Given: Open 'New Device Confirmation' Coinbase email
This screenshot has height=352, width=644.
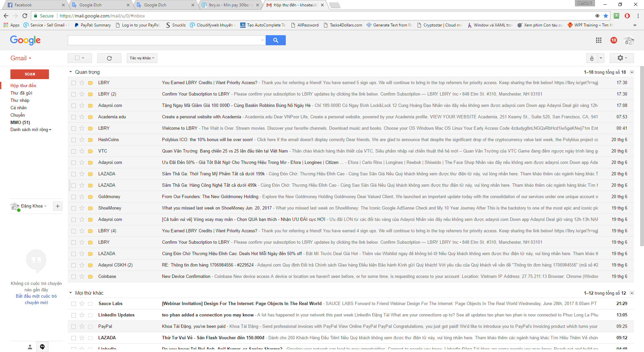Looking at the screenshot, I should tap(351, 277).
